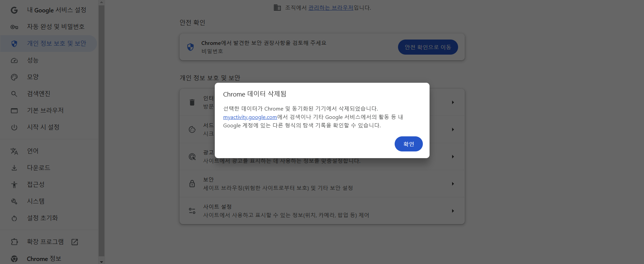
Task: Click the trash can icon in the first privacy row
Action: pyautogui.click(x=192, y=102)
